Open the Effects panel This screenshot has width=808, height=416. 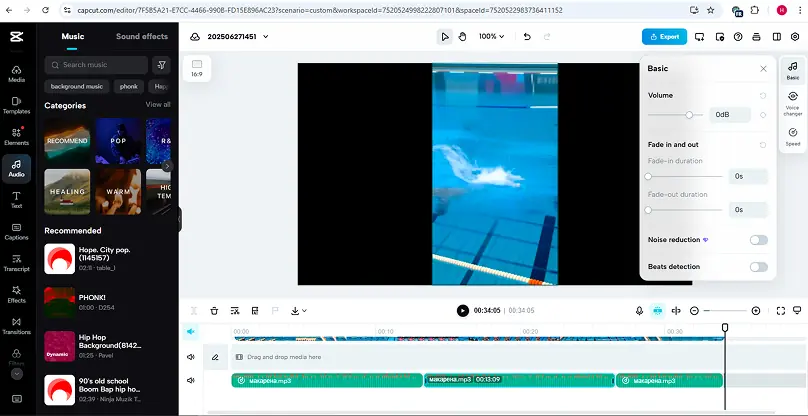coord(16,295)
